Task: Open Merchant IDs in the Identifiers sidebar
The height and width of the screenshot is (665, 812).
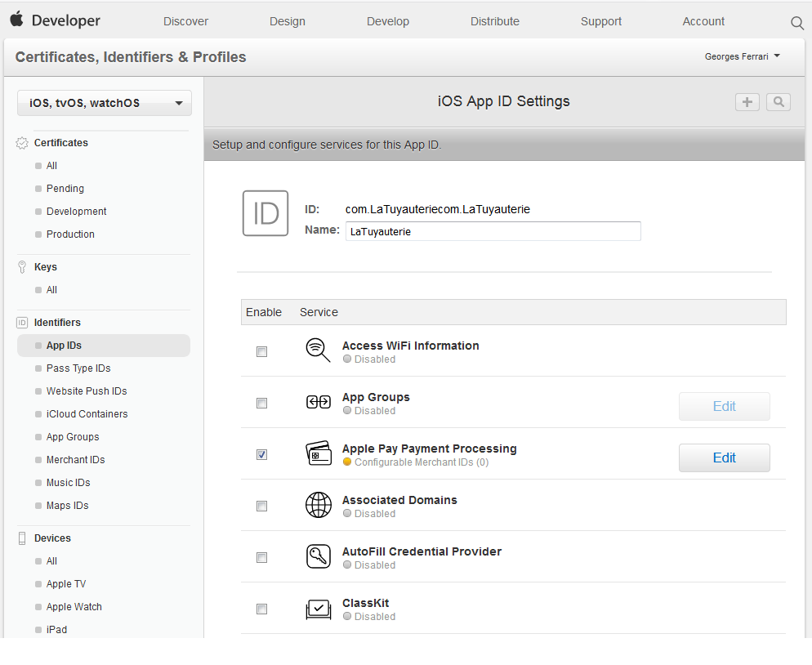Action: coord(75,460)
